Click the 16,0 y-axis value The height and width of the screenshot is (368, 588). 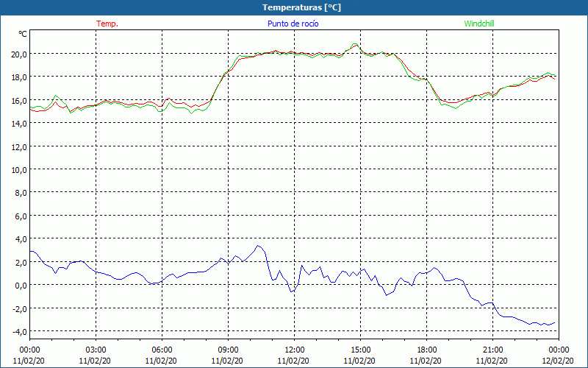(20, 100)
